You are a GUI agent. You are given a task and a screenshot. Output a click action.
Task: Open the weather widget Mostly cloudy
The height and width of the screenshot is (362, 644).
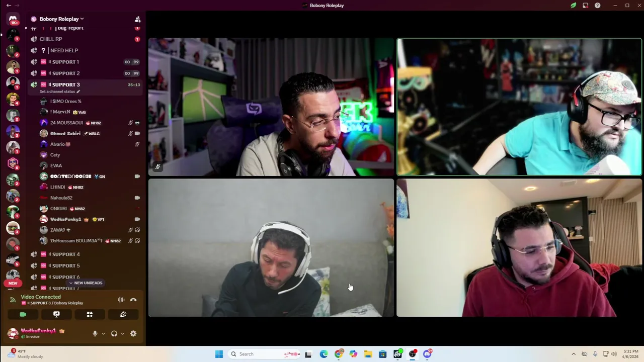click(25, 354)
